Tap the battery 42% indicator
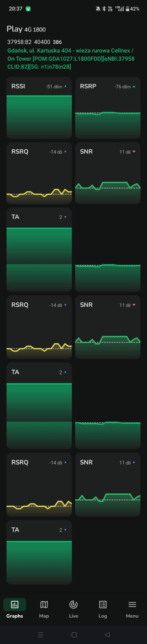Image resolution: width=147 pixels, height=644 pixels. point(132,9)
